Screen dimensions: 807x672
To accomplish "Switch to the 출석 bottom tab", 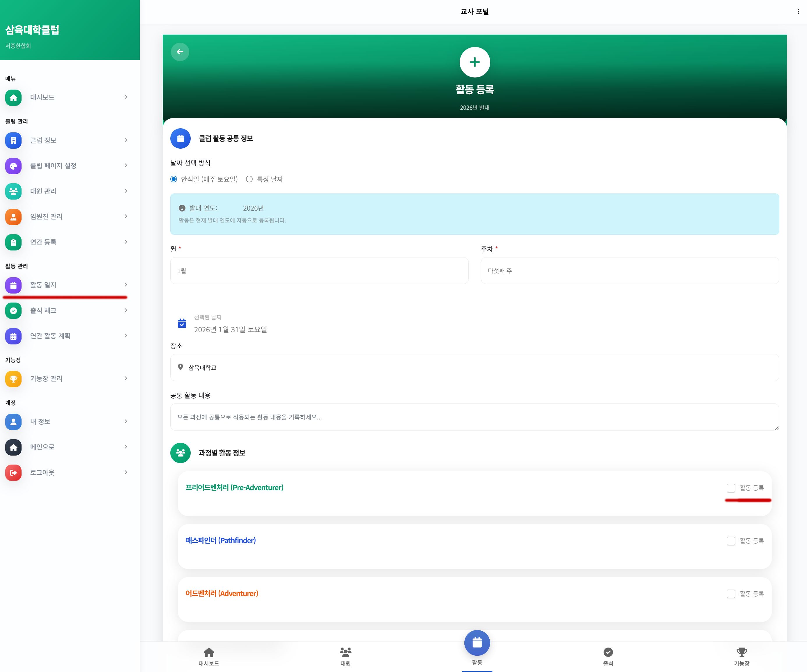I will (608, 656).
